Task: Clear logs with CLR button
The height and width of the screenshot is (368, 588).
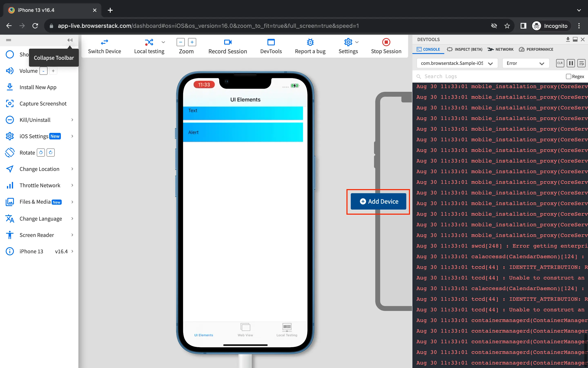Action: click(x=560, y=63)
